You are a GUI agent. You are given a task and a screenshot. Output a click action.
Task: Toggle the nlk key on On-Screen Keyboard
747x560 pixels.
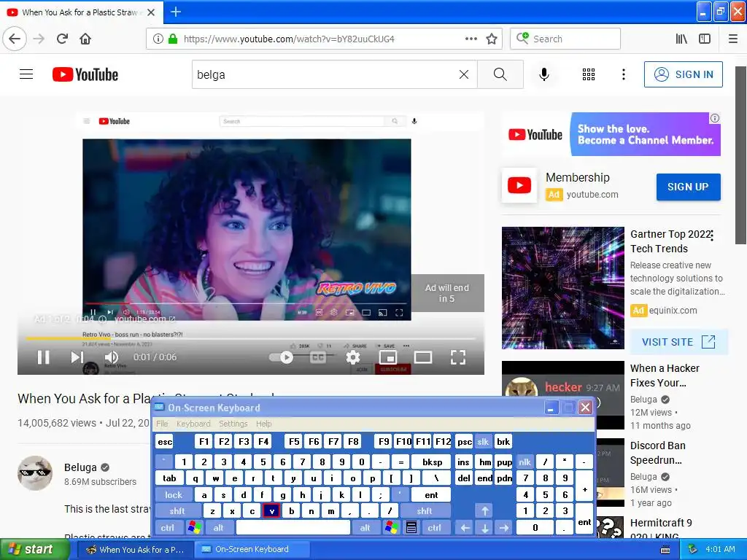click(x=525, y=462)
